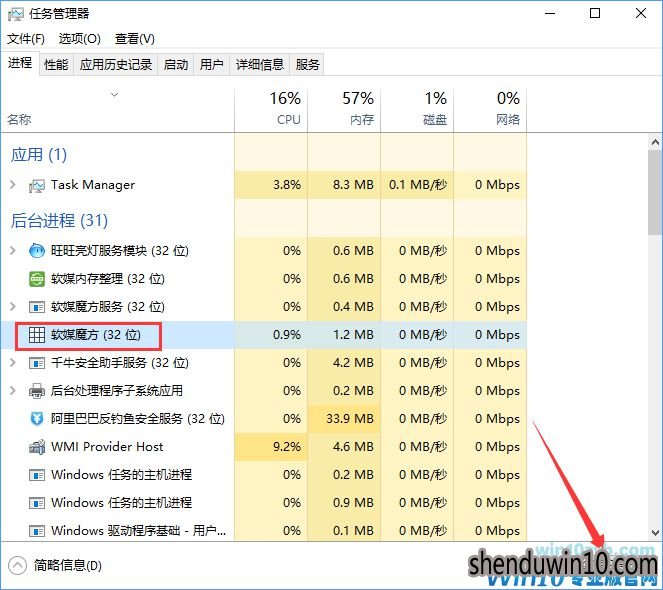Viewport: 663px width, 590px height.
Task: Select the 应用 (1) group heading
Action: click(x=39, y=155)
